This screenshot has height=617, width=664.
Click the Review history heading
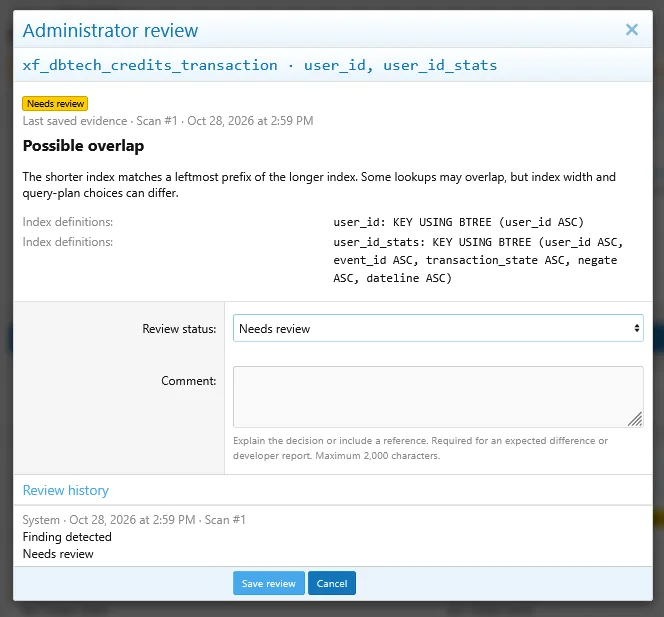click(66, 490)
